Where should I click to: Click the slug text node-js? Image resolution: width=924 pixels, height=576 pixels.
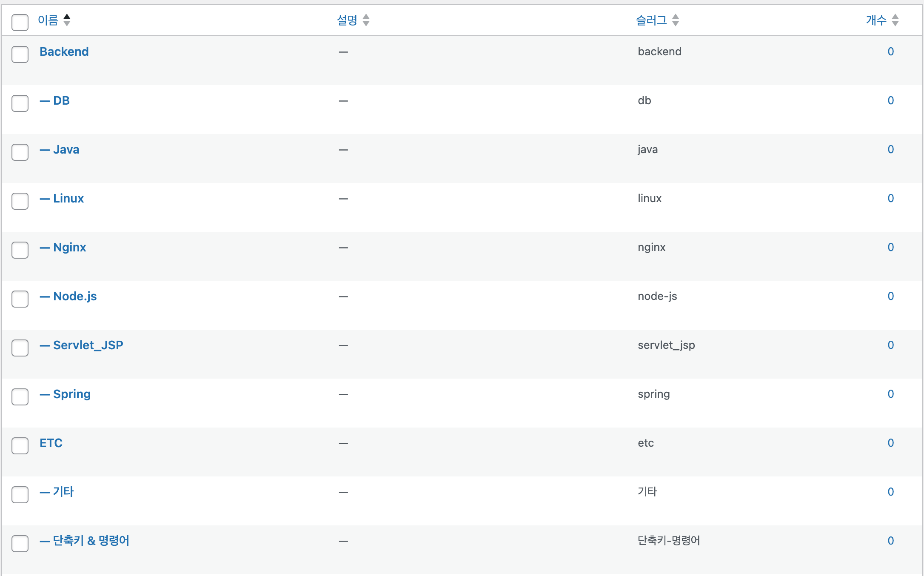(x=657, y=296)
